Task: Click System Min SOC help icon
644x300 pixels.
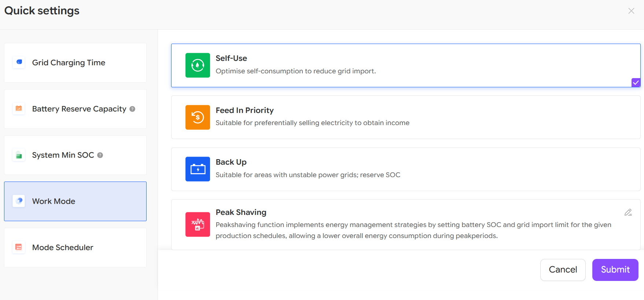Action: pos(100,155)
